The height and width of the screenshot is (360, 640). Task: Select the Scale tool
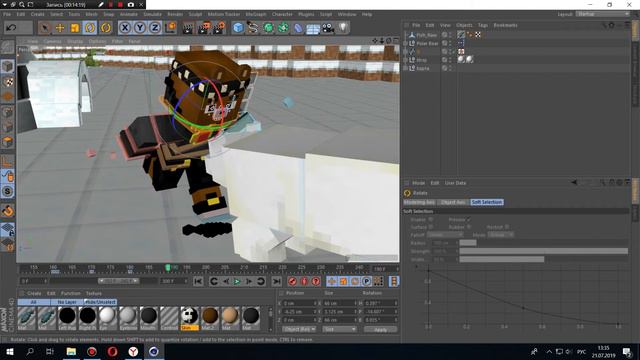pyautogui.click(x=75, y=28)
